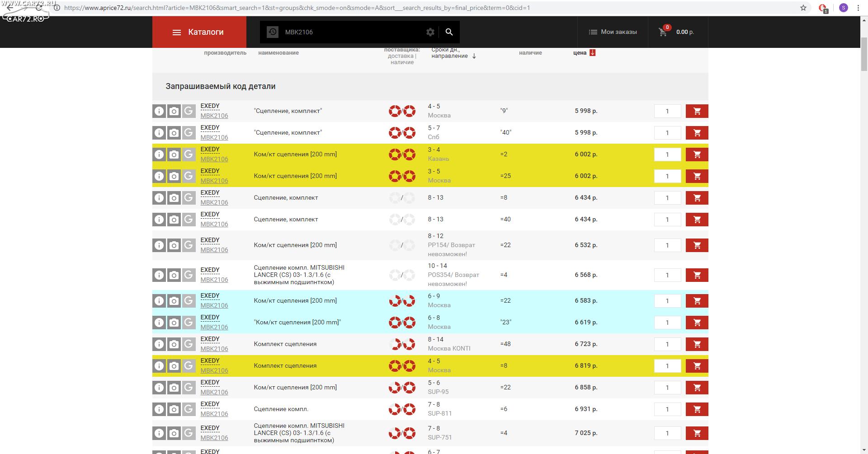Add 6 819 р. item to cart

point(697,366)
